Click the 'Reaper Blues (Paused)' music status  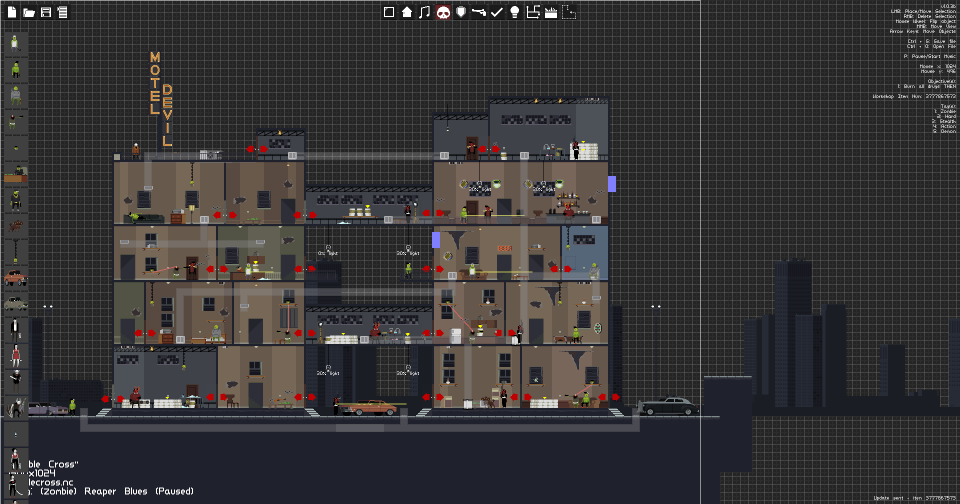pyautogui.click(x=139, y=491)
